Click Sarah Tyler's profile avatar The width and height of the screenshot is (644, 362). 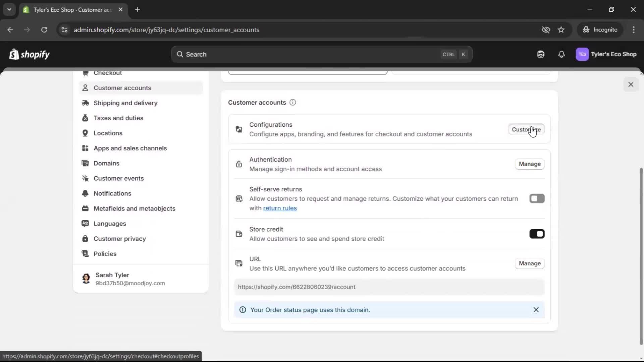click(86, 279)
